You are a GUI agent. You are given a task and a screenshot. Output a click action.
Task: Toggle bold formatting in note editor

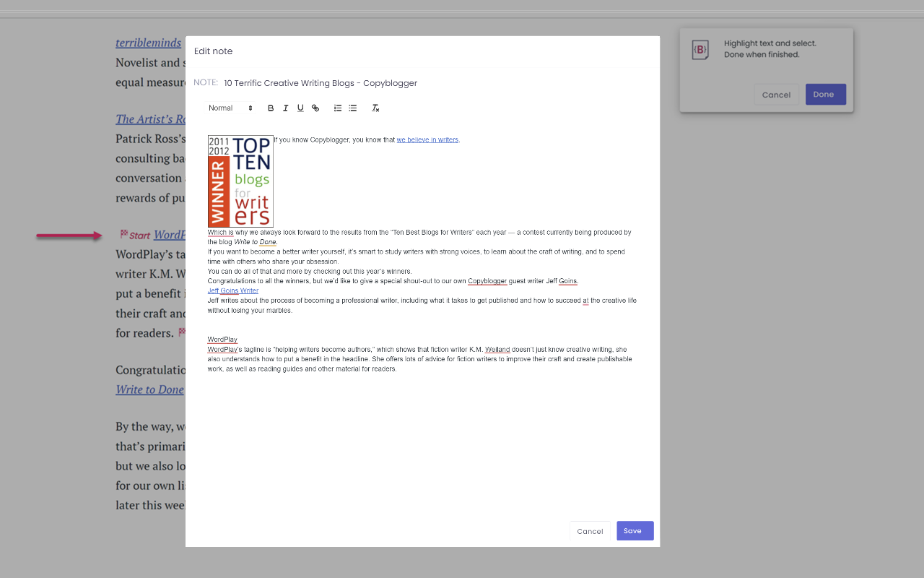pos(271,108)
